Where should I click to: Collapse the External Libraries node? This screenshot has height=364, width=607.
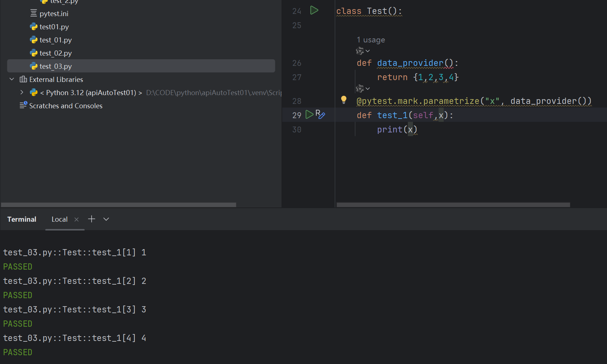click(x=12, y=79)
